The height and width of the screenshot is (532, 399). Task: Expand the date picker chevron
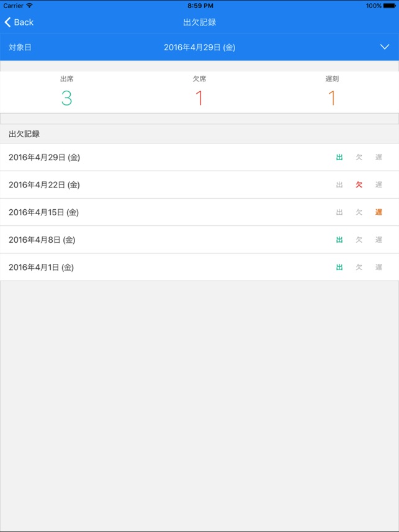(x=385, y=47)
